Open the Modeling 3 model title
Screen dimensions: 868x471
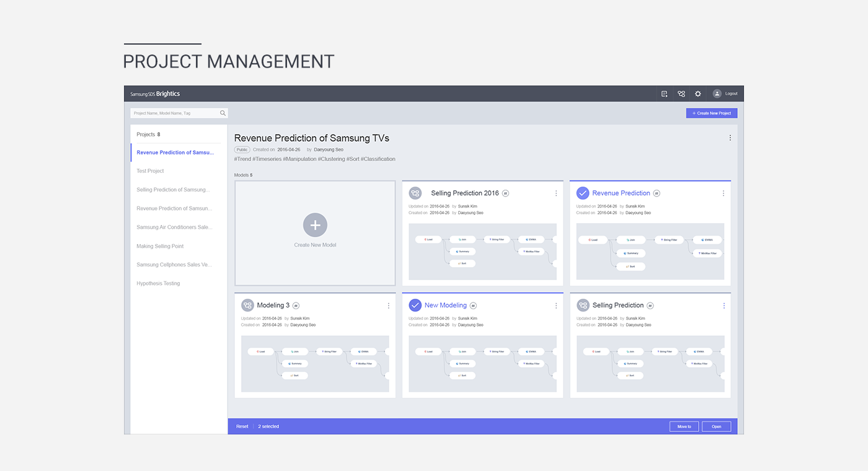point(273,306)
